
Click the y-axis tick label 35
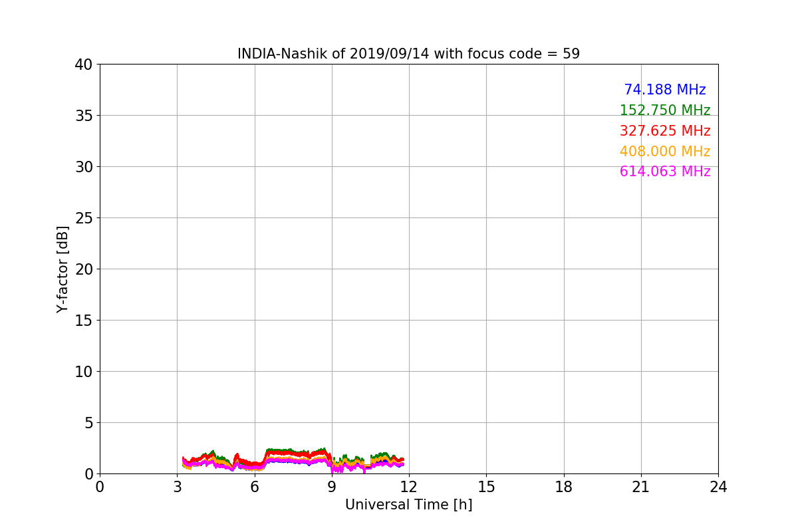click(83, 116)
